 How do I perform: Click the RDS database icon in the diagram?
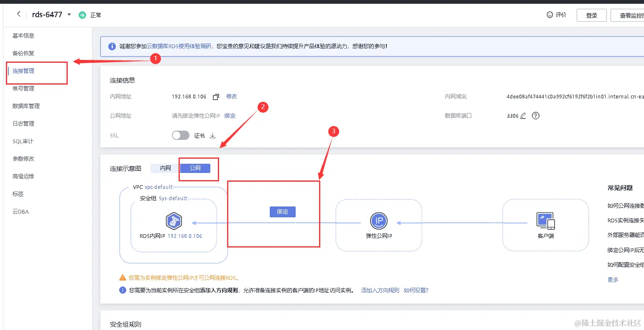tap(174, 221)
